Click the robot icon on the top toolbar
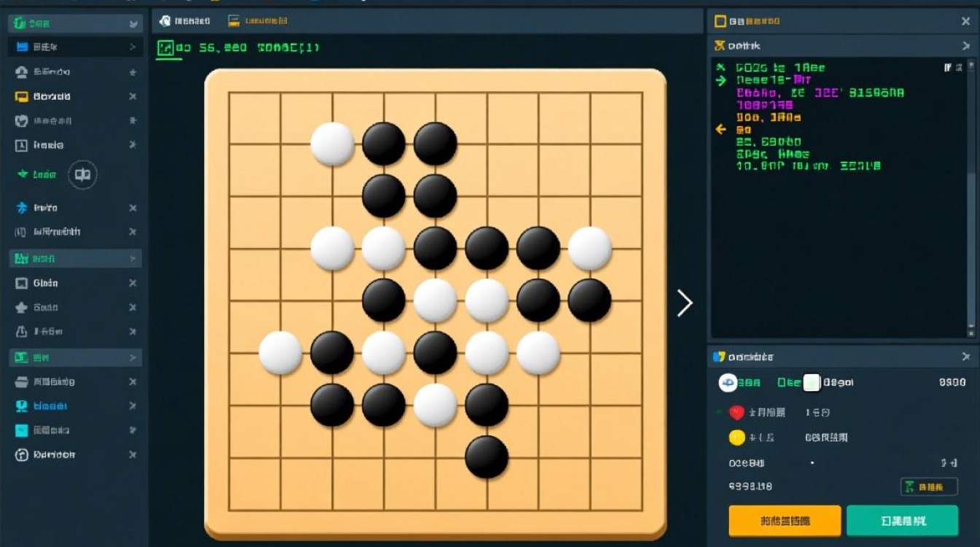980x547 pixels. [166, 20]
